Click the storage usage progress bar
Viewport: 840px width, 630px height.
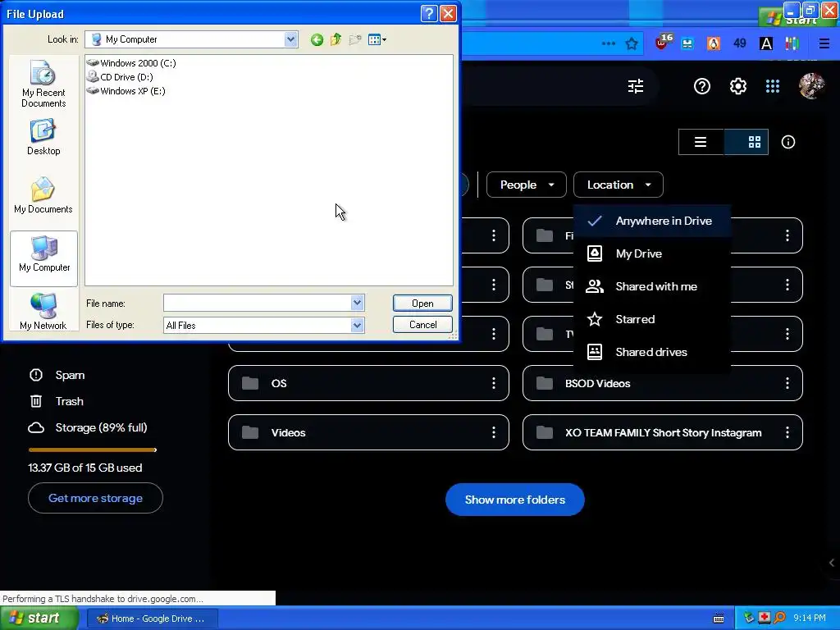[x=92, y=450]
